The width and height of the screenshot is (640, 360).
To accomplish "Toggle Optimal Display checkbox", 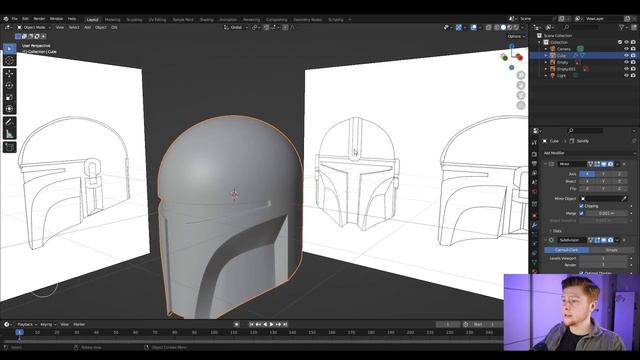I will point(581,273).
